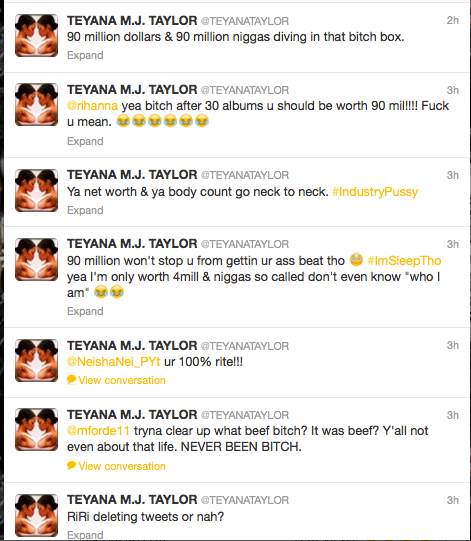View conversation for the @mforde11 reply
The height and width of the screenshot is (541, 471).
pos(122,466)
